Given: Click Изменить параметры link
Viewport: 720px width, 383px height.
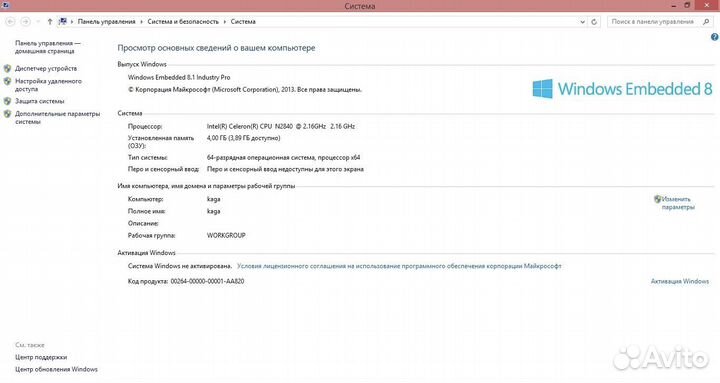Looking at the screenshot, I should coord(678,203).
